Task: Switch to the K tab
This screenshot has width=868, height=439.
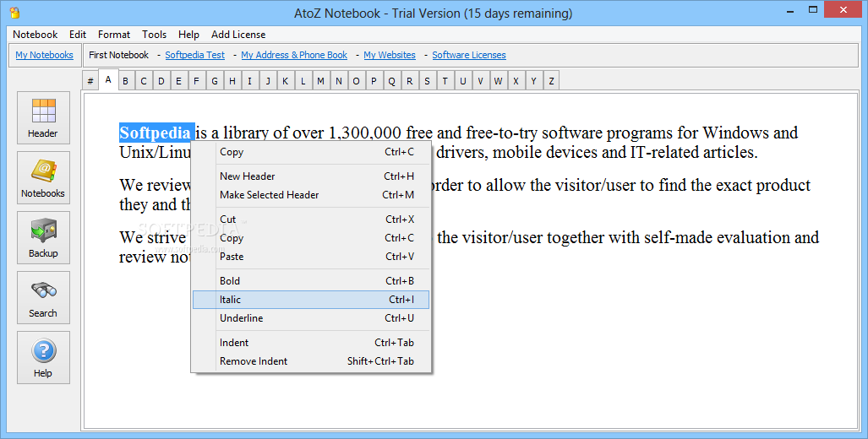Action: (285, 81)
